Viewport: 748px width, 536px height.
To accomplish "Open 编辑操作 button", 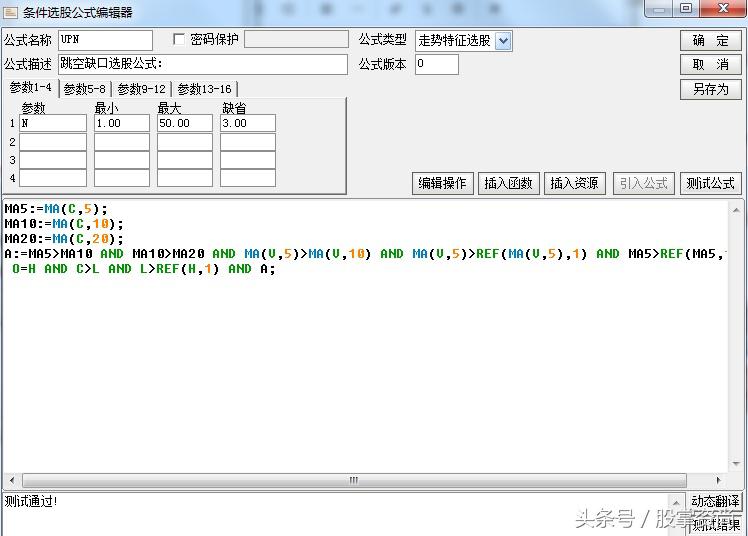I will 442,184.
